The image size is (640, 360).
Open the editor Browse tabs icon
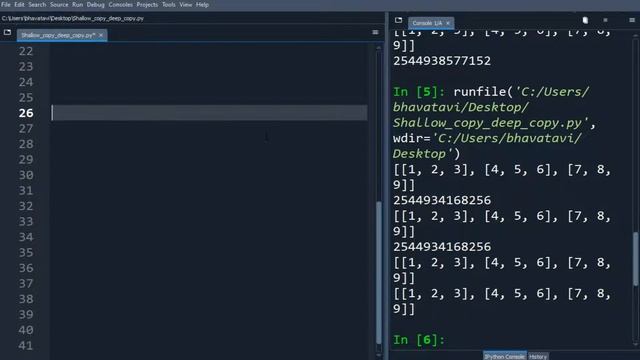(x=7, y=32)
